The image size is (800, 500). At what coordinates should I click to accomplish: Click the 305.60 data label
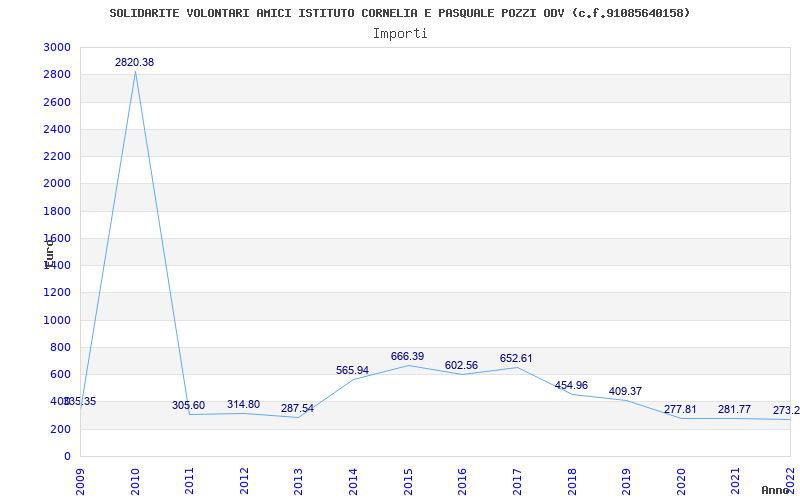tap(188, 405)
